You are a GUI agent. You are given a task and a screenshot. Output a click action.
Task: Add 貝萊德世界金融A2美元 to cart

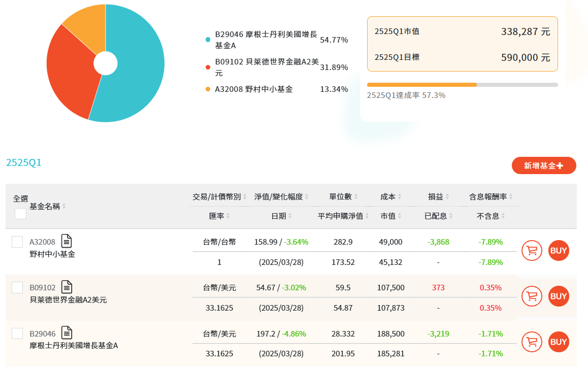pyautogui.click(x=532, y=296)
